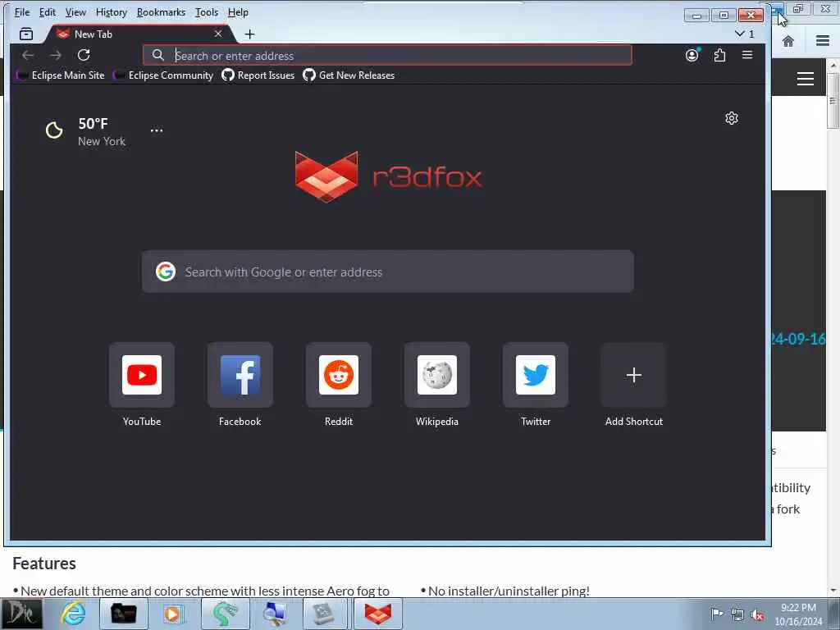Open new tab personalize gear

tap(732, 118)
